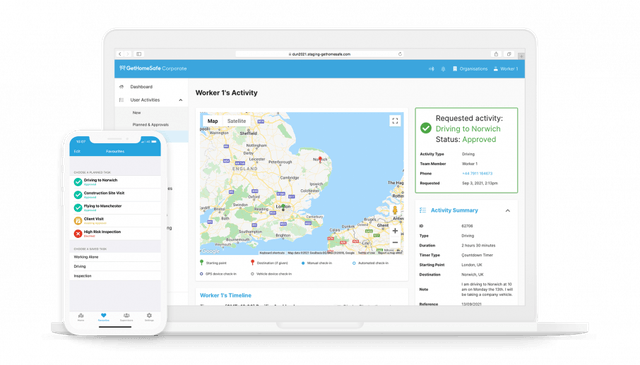Open notifications bell icon in the header

click(443, 69)
